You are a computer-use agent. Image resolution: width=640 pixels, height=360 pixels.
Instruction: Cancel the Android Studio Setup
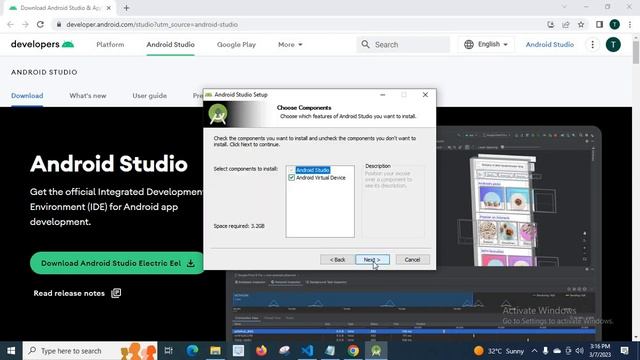pos(412,260)
